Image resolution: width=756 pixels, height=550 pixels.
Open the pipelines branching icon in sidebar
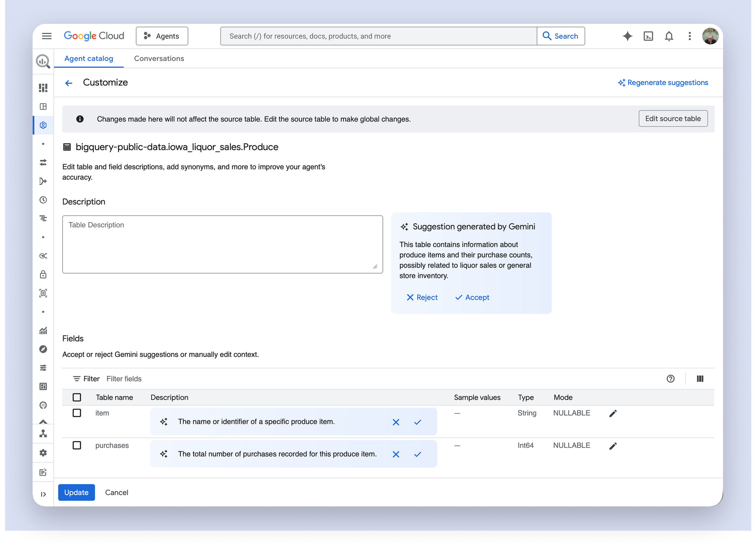[x=43, y=181]
